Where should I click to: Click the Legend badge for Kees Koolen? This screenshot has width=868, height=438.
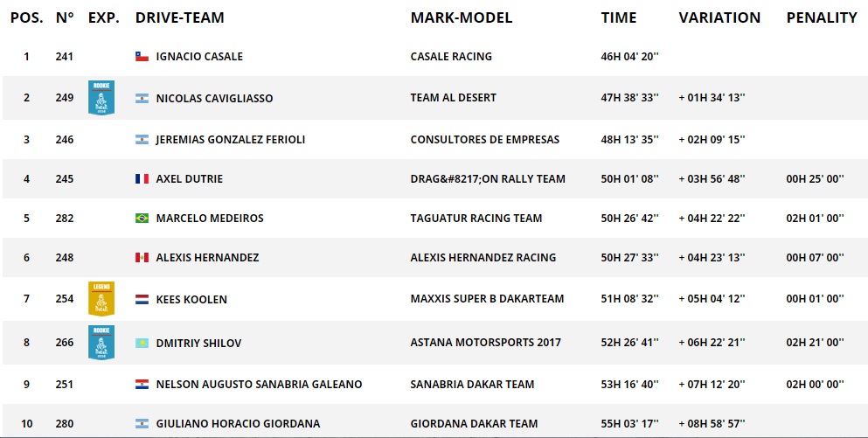coord(101,298)
